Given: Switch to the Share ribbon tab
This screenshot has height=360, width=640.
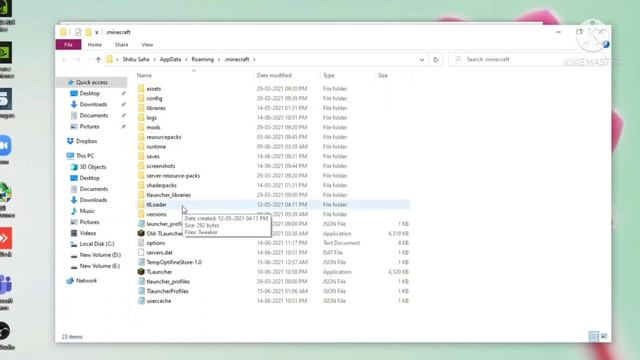Looking at the screenshot, I should 121,44.
